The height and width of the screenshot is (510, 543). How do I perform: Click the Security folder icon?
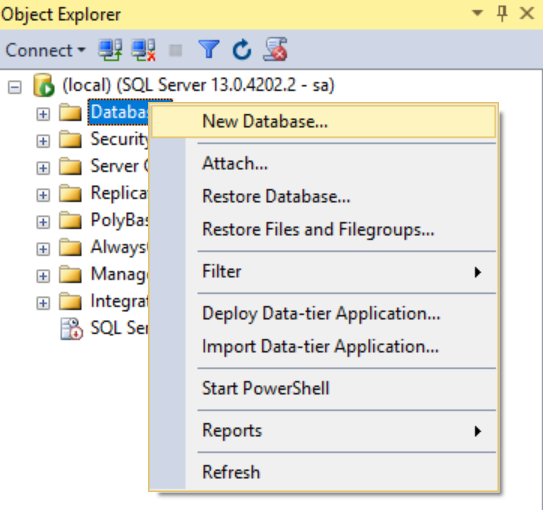(70, 139)
